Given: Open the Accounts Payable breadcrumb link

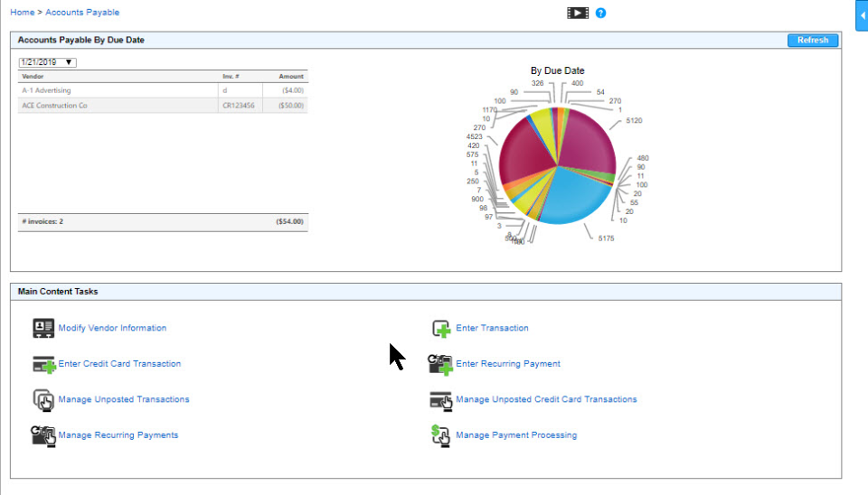Looking at the screenshot, I should pyautogui.click(x=82, y=12).
